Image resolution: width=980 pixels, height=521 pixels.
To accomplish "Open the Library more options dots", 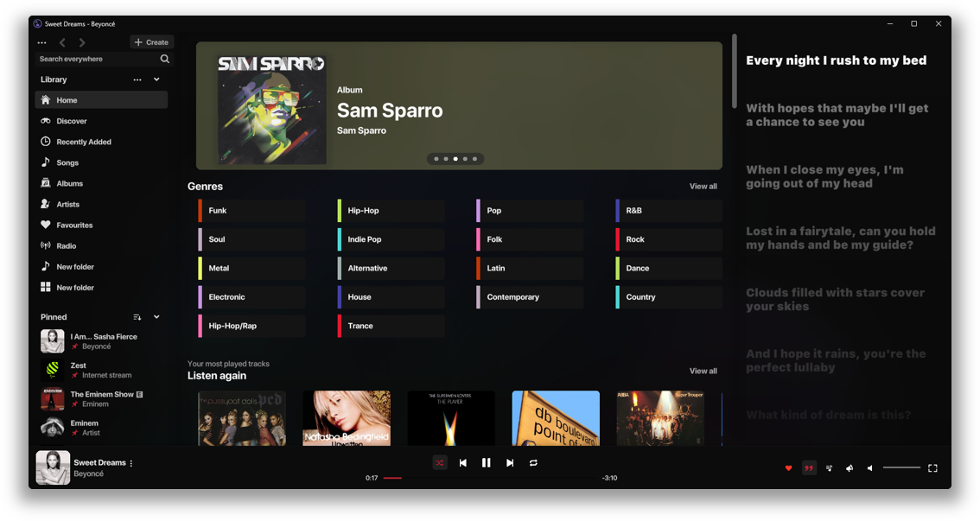I will [137, 79].
